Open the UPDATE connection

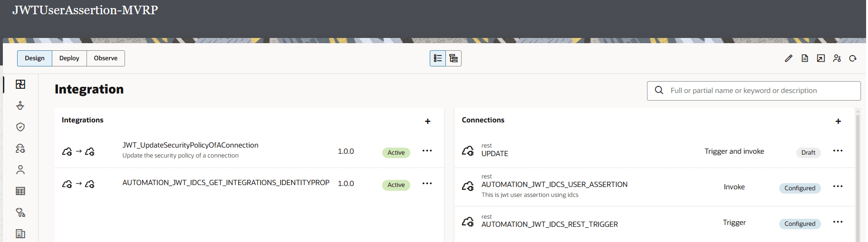(495, 154)
